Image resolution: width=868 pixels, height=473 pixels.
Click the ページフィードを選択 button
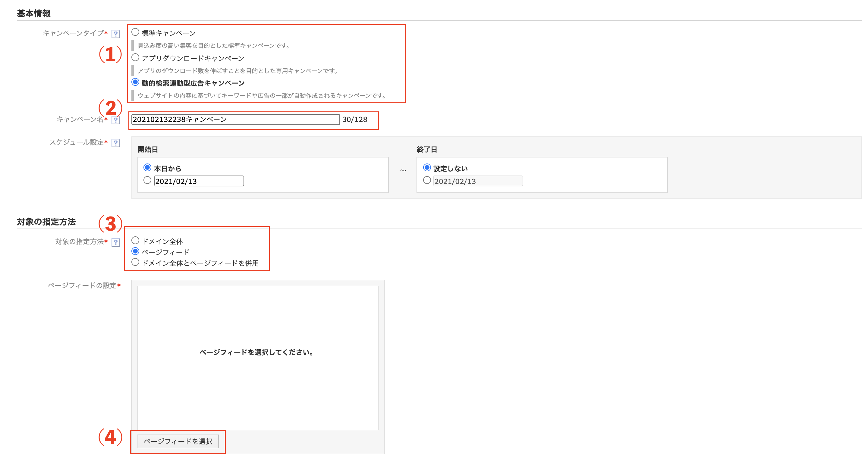(178, 441)
